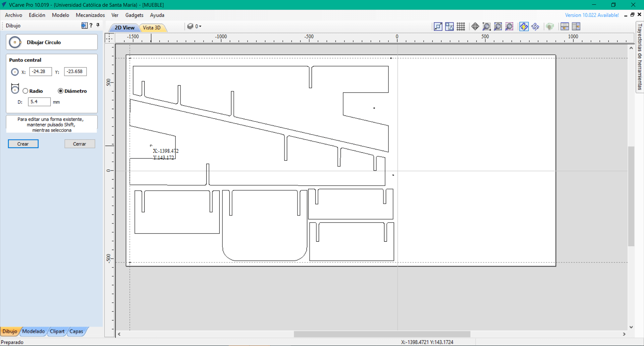Click zoom to selected objects icon
644x346 pixels.
(x=509, y=27)
